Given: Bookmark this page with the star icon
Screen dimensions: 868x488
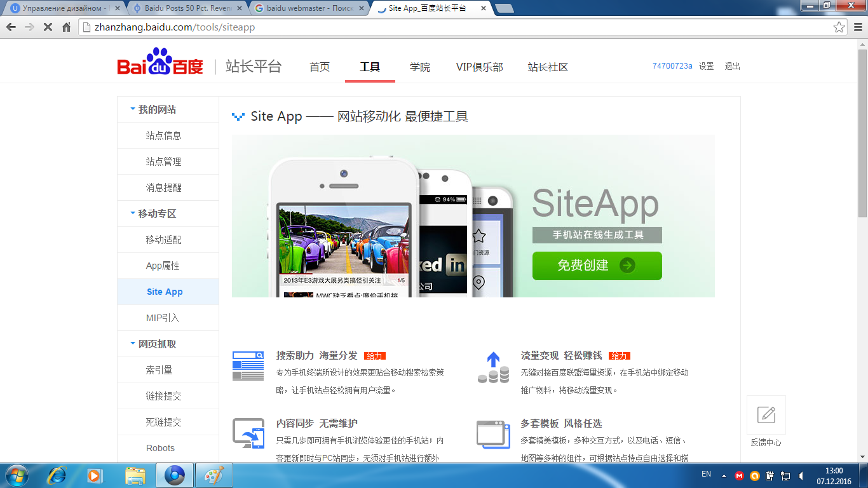Looking at the screenshot, I should click(839, 27).
